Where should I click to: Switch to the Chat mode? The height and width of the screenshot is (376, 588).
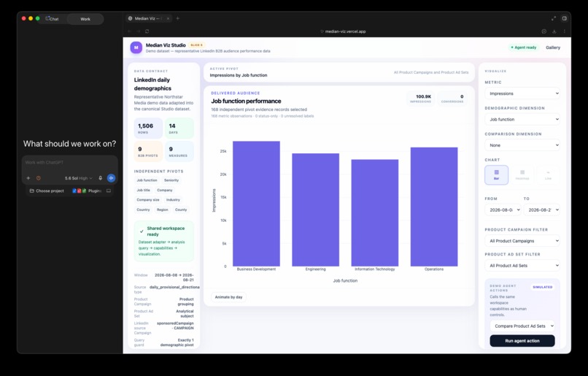[x=53, y=19]
